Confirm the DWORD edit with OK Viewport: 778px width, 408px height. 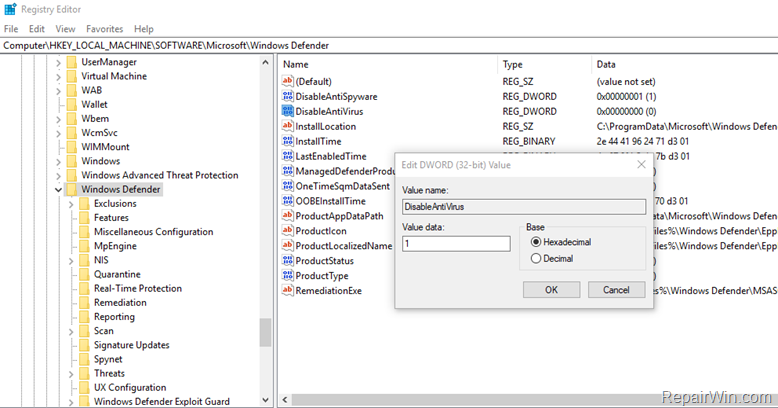coord(551,290)
